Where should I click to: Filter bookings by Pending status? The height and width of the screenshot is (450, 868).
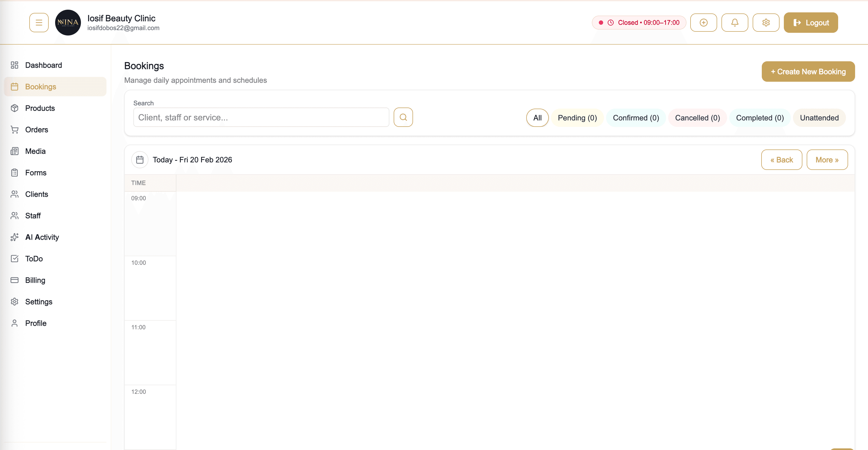pyautogui.click(x=577, y=117)
